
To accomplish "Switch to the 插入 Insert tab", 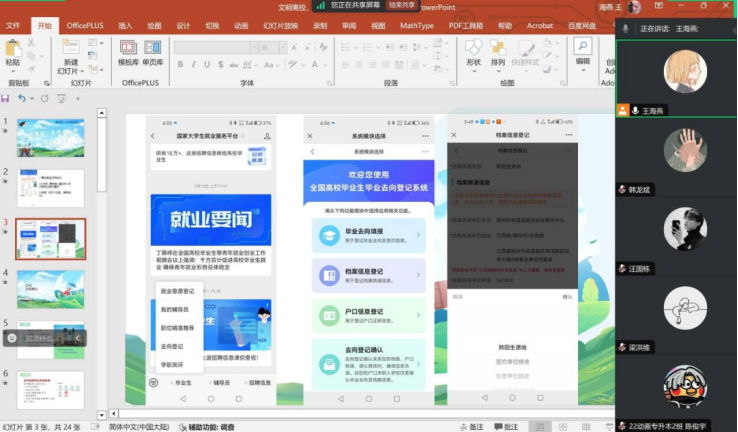I will coord(125,25).
